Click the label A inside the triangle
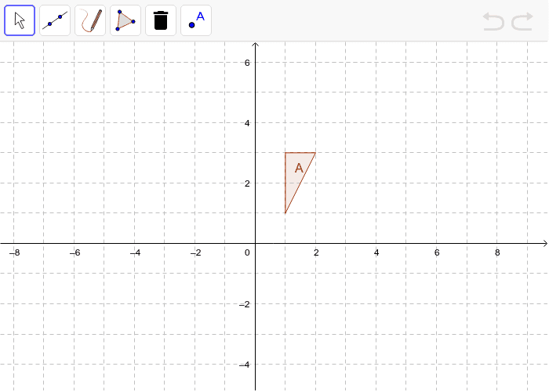549x392 pixels. pos(299,169)
